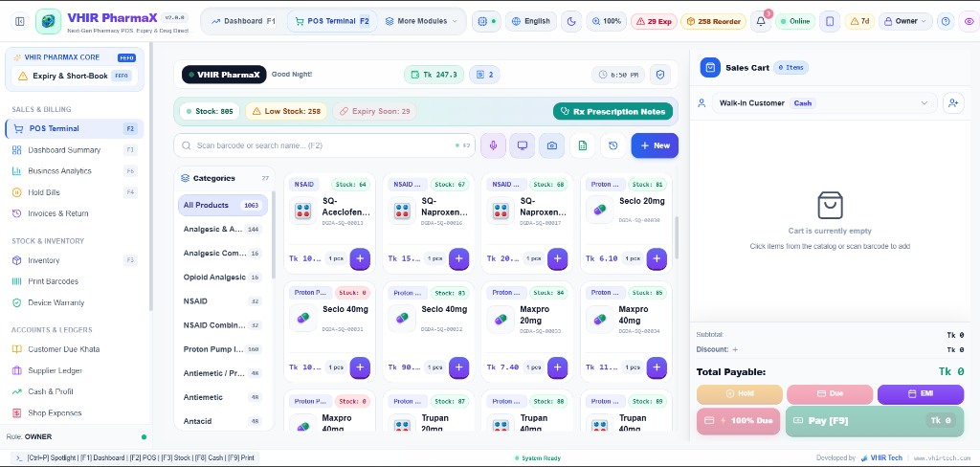Open Hold Bills in sidebar

[x=75, y=192]
